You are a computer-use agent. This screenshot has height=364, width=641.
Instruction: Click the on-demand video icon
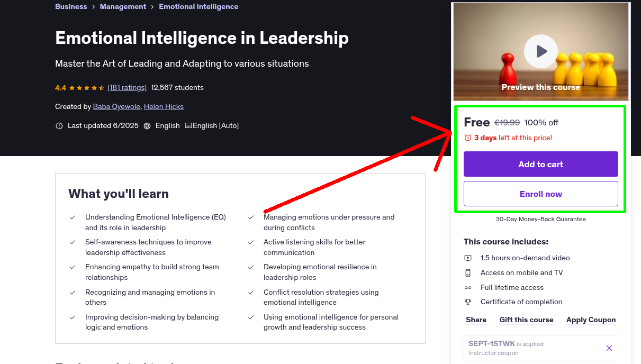[x=468, y=258]
